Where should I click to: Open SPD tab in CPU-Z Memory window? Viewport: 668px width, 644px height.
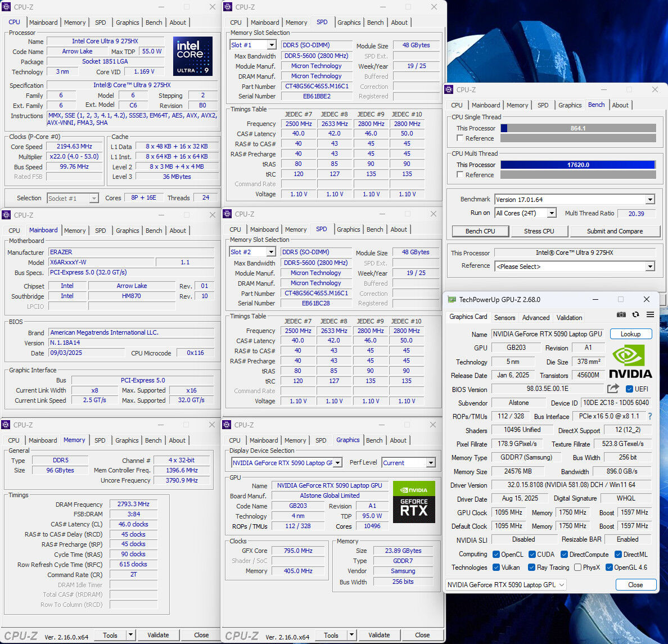pos(100,440)
